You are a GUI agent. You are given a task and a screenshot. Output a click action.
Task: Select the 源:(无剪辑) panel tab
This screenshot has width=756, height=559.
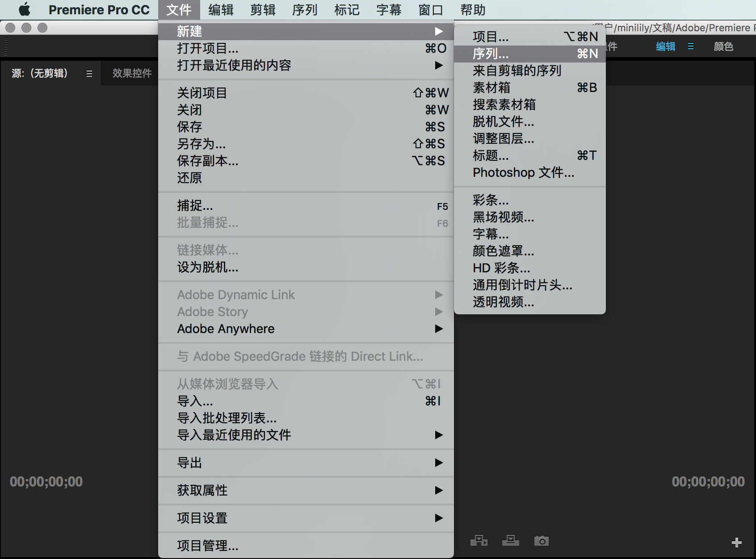[40, 73]
